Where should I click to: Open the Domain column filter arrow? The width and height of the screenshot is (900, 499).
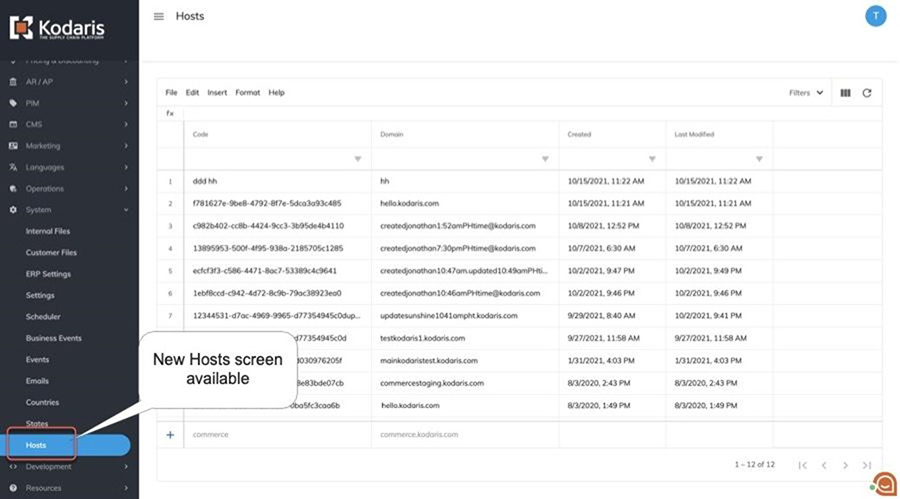[545, 159]
